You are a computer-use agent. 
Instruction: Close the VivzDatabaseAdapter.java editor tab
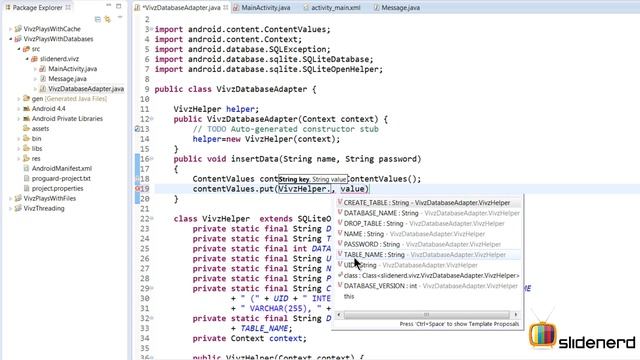point(226,7)
